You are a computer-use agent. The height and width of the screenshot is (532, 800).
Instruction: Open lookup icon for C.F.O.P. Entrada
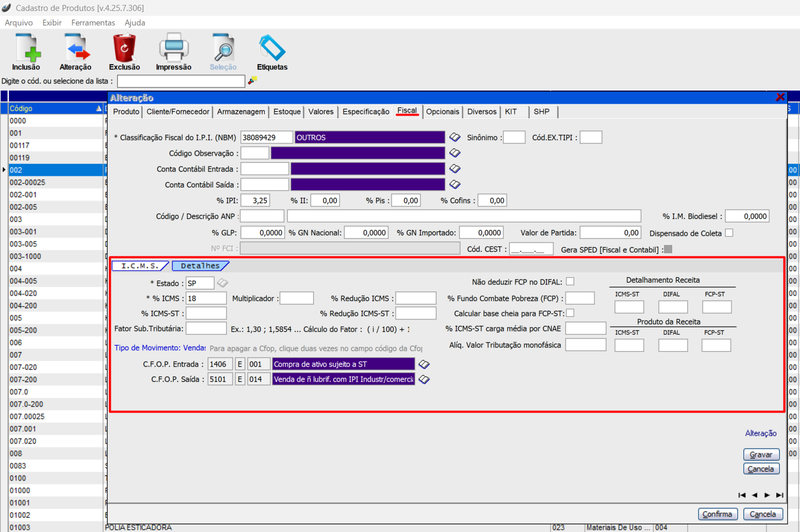click(x=424, y=364)
